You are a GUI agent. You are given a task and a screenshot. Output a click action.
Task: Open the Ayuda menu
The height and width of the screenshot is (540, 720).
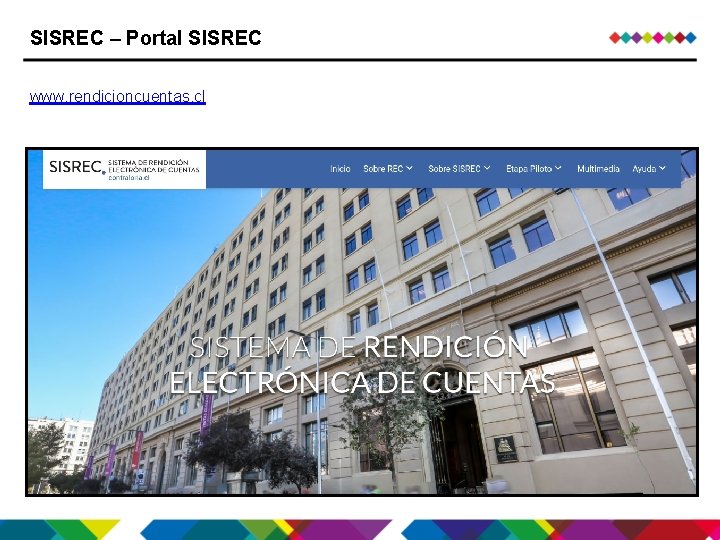[x=644, y=169]
